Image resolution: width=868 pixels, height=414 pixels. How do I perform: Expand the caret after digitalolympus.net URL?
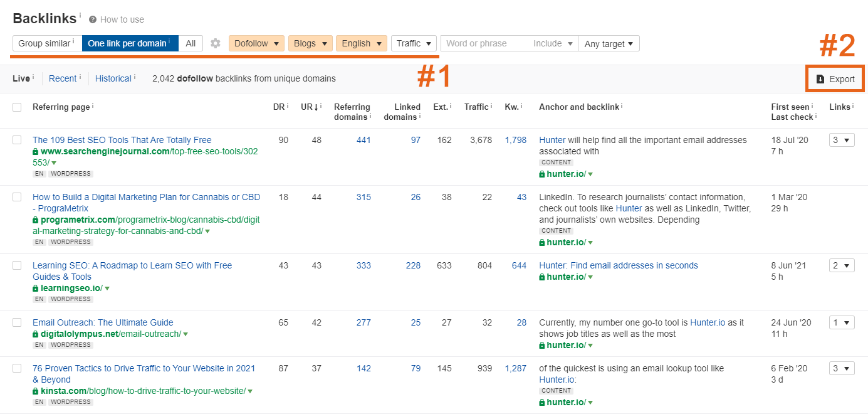[186, 334]
